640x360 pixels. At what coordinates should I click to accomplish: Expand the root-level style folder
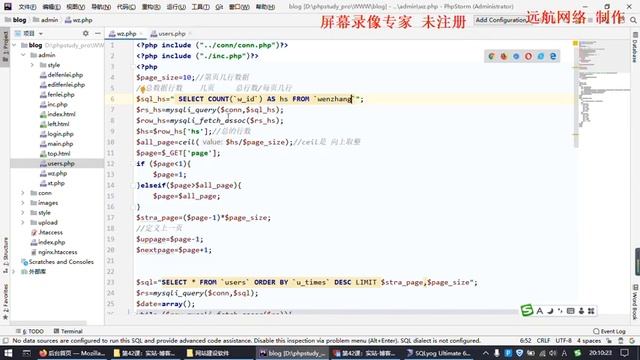click(x=23, y=213)
